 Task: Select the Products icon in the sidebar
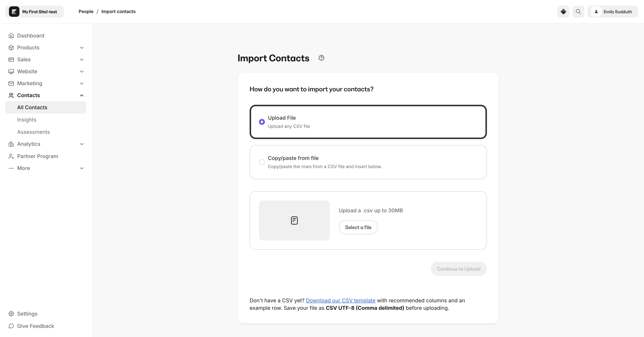pos(11,48)
